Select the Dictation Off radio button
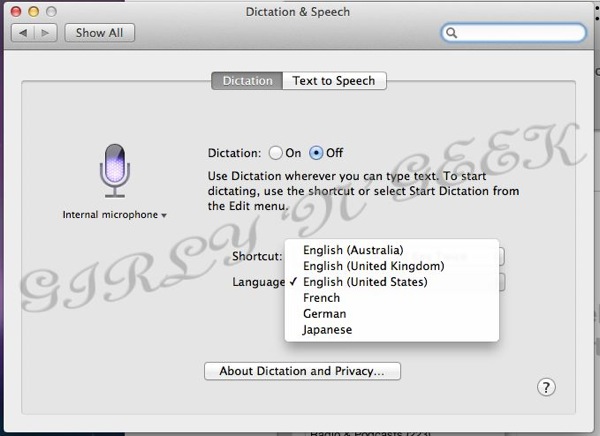 pyautogui.click(x=316, y=153)
